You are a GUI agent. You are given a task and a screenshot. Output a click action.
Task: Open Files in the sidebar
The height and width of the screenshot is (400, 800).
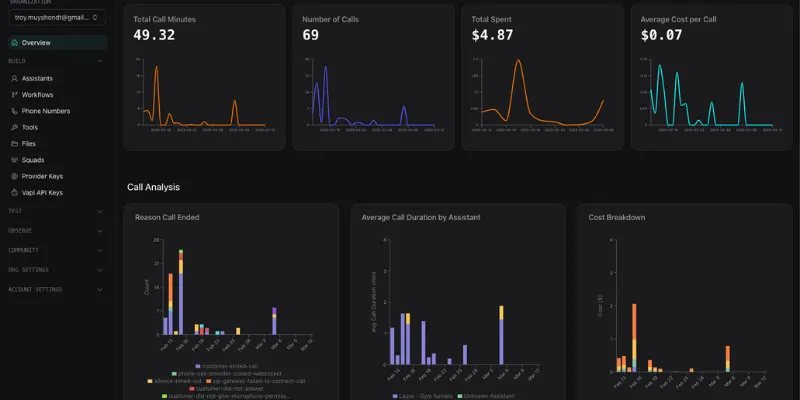point(29,144)
